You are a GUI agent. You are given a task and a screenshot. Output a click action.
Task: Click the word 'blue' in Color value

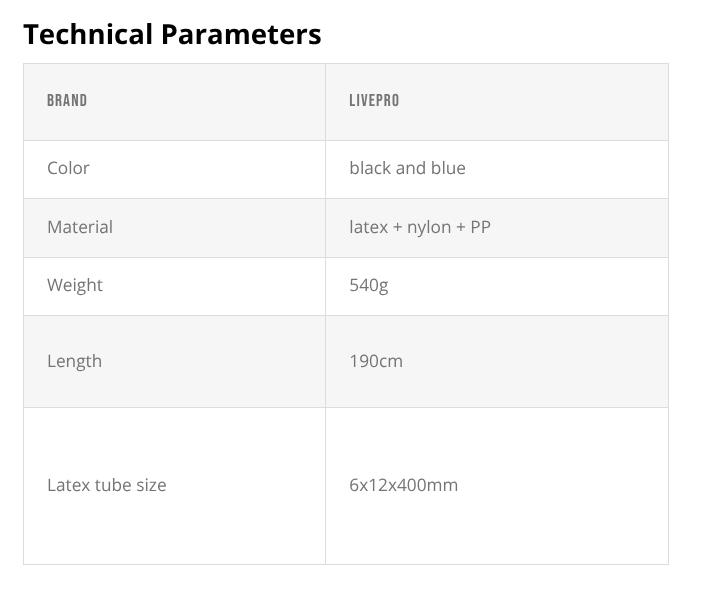tap(448, 168)
